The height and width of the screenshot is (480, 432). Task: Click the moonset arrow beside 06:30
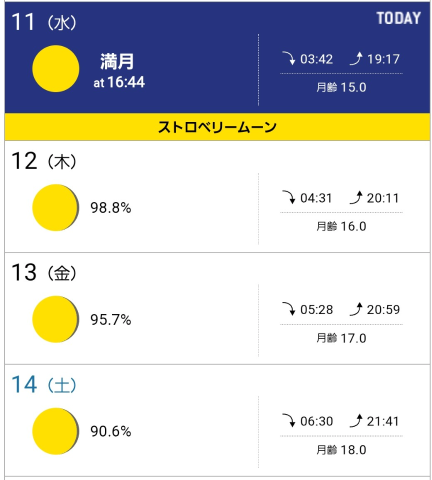coord(289,421)
